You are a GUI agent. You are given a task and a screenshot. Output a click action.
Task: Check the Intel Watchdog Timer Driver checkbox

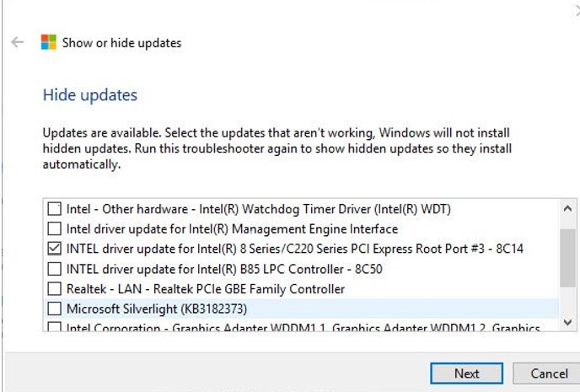click(x=55, y=208)
